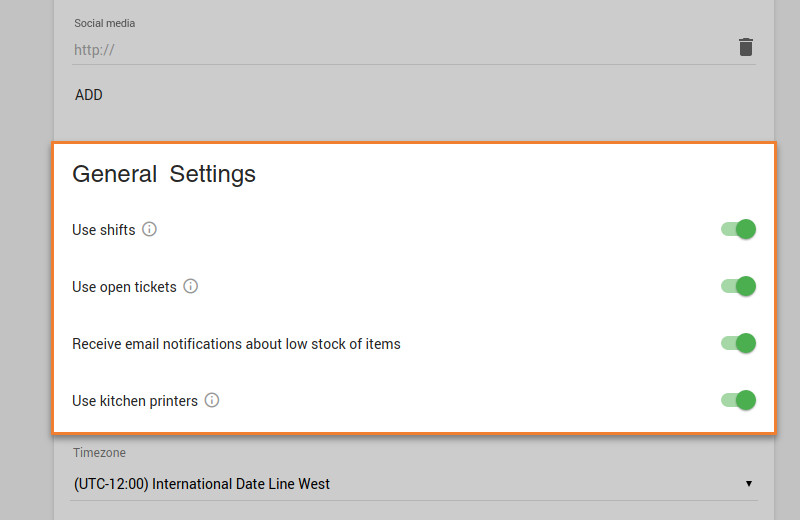
Task: Click the Use shifts label text
Action: point(104,230)
